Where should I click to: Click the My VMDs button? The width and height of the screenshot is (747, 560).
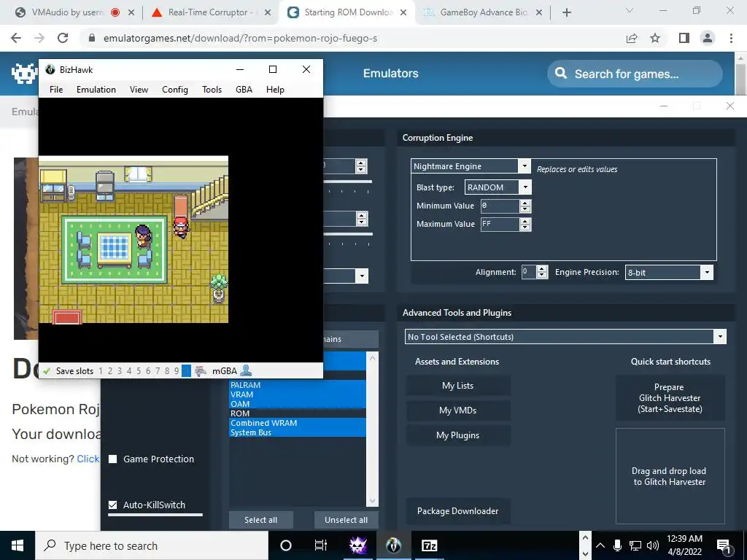pos(458,411)
